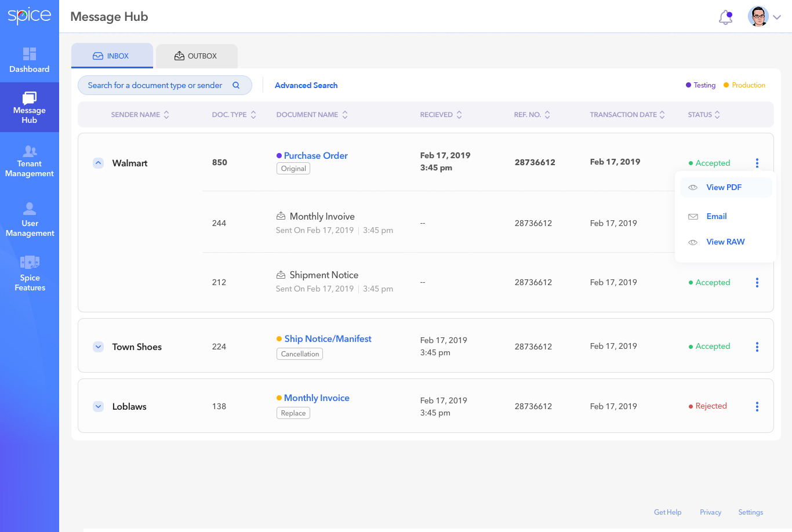Click the Dashboard sidebar icon

(x=30, y=60)
